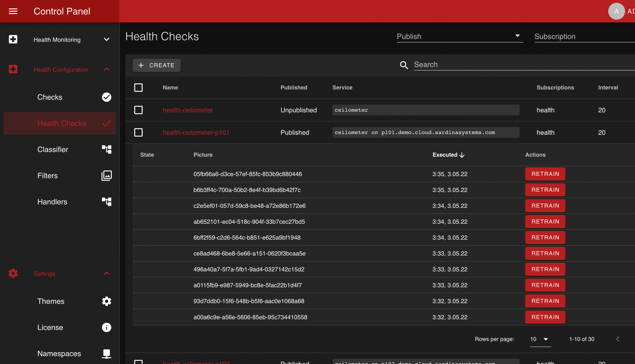Screen dimensions: 635x364
Task: Click the License info icon
Action: click(x=106, y=327)
